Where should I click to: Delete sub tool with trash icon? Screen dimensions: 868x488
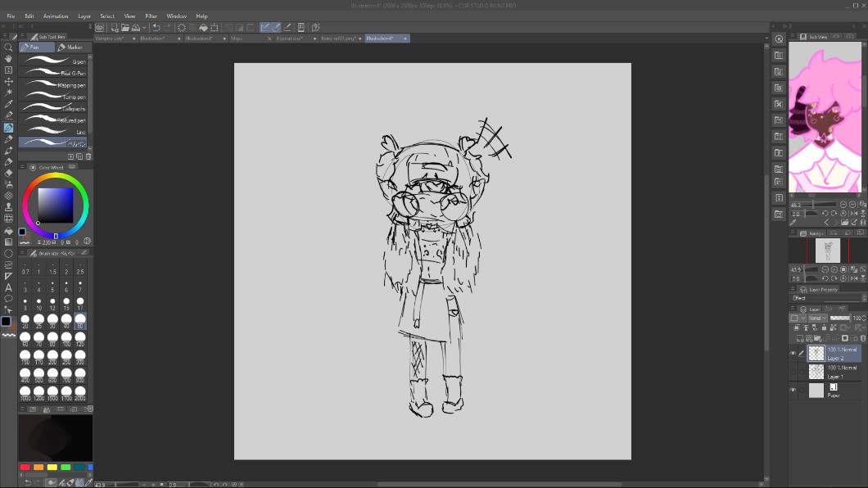88,156
